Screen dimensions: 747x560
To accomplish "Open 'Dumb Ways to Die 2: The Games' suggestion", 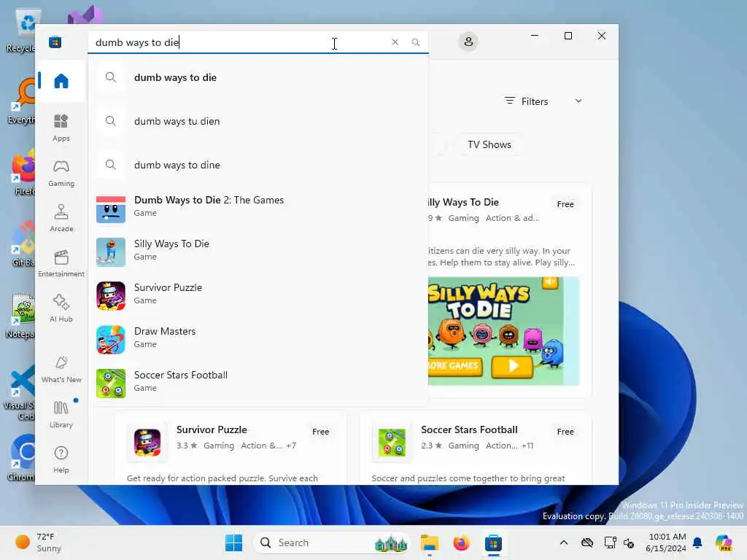I will tap(258, 209).
